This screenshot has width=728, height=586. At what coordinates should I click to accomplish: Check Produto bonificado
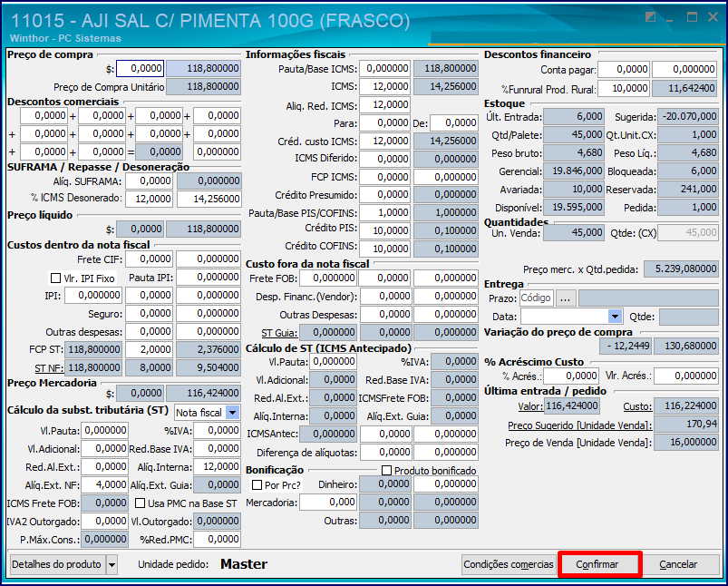(386, 470)
